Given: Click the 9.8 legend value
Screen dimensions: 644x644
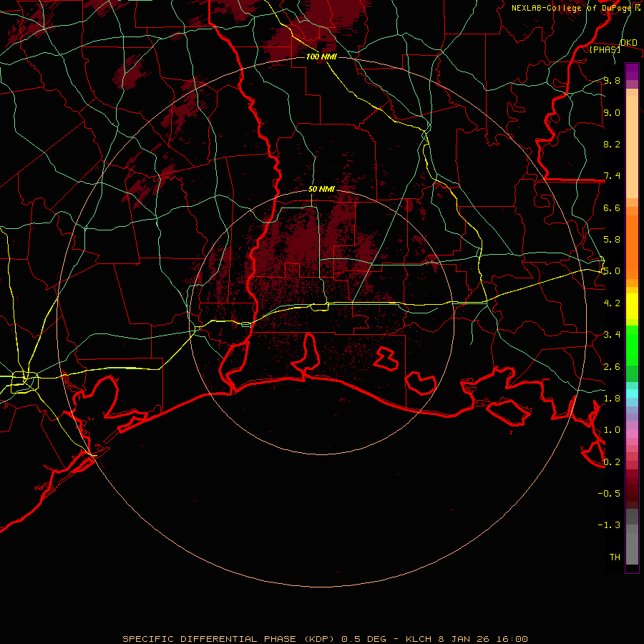Looking at the screenshot, I should pos(612,80).
